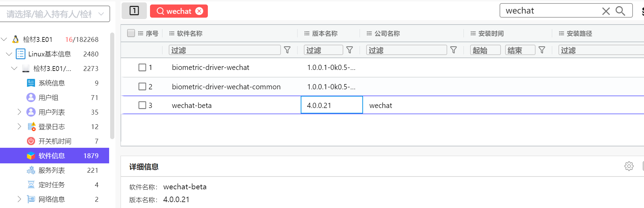The image size is (644, 208).
Task: Click the search magnifier icon
Action: pos(620,11)
